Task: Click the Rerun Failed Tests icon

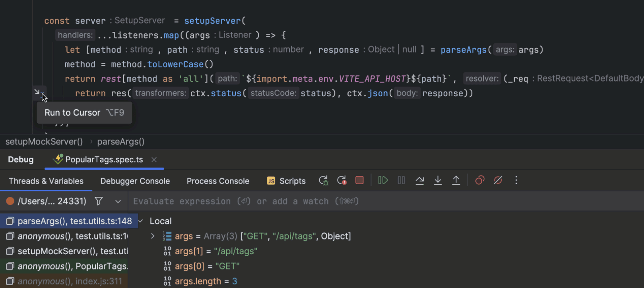Action: point(341,181)
